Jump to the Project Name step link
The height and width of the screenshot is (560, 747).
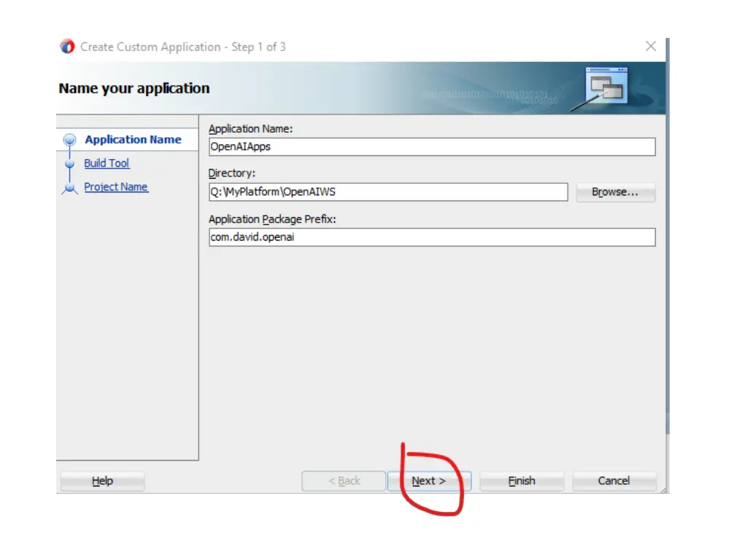[116, 187]
